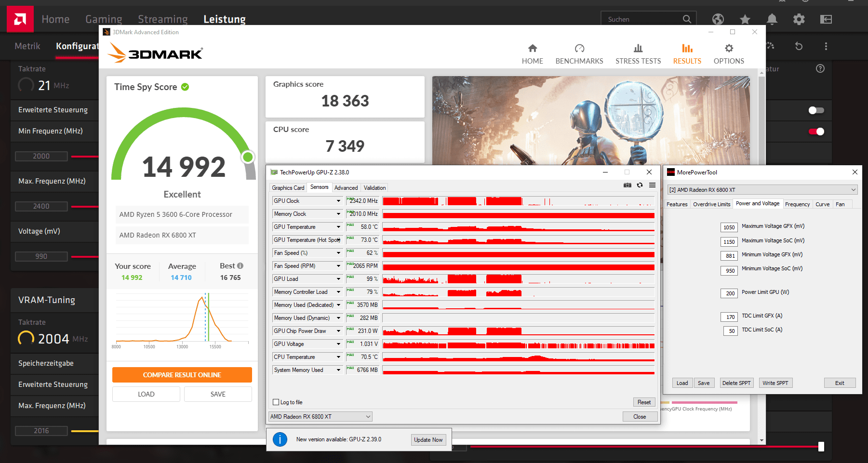Image resolution: width=868 pixels, height=463 pixels.
Task: Click the Maximum Voltage GFX (mV) field
Action: point(729,227)
